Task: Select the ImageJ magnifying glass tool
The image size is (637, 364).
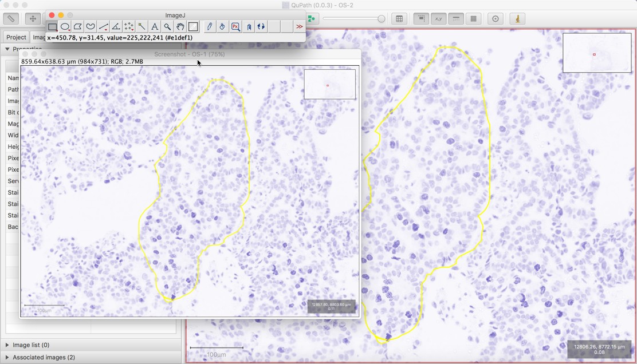Action: click(167, 27)
